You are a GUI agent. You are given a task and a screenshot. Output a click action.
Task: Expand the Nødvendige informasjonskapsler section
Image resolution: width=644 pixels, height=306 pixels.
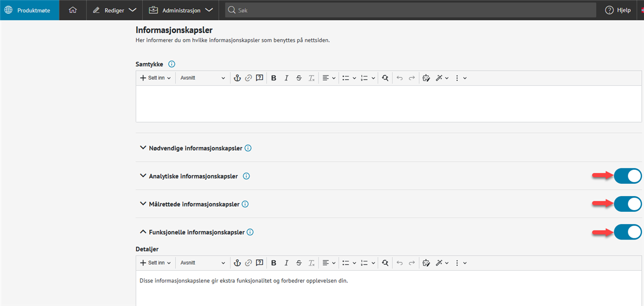143,148
